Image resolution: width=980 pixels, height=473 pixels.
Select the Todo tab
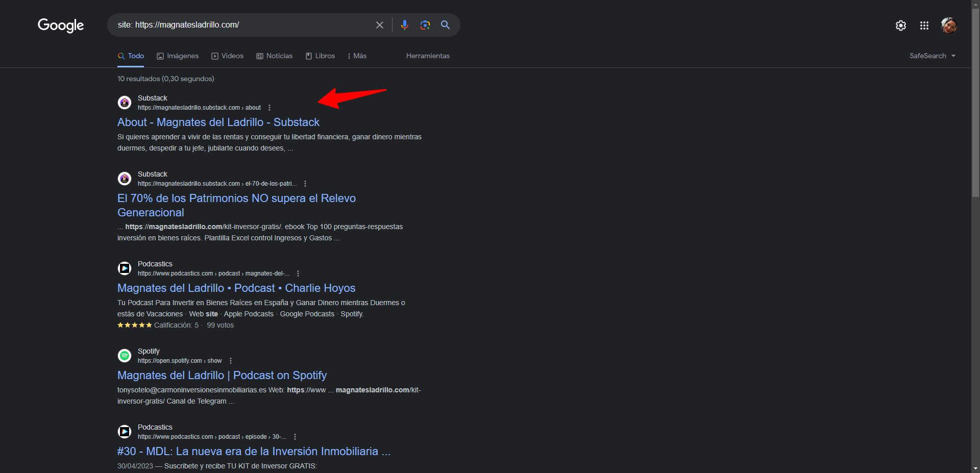click(131, 56)
